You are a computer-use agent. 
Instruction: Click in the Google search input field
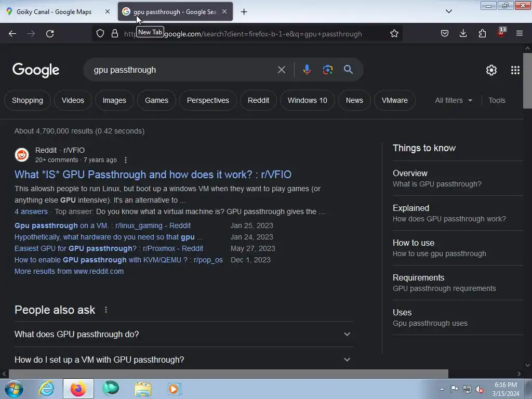pos(182,70)
